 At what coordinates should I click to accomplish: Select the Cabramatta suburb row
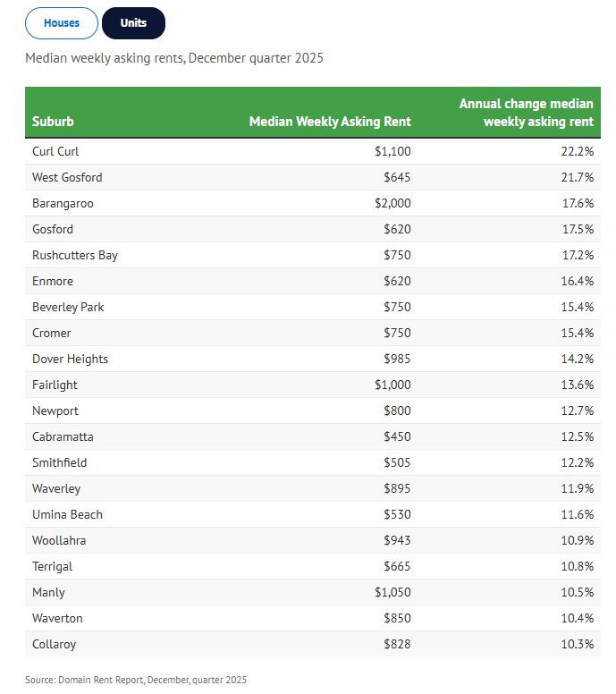312,436
